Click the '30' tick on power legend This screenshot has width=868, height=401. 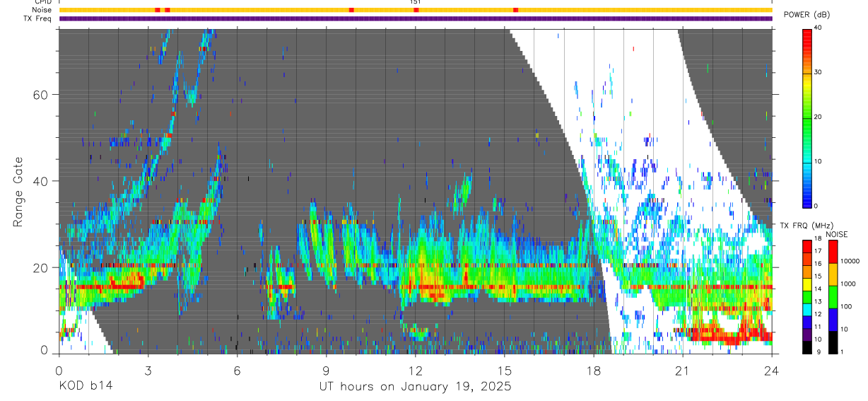point(819,72)
